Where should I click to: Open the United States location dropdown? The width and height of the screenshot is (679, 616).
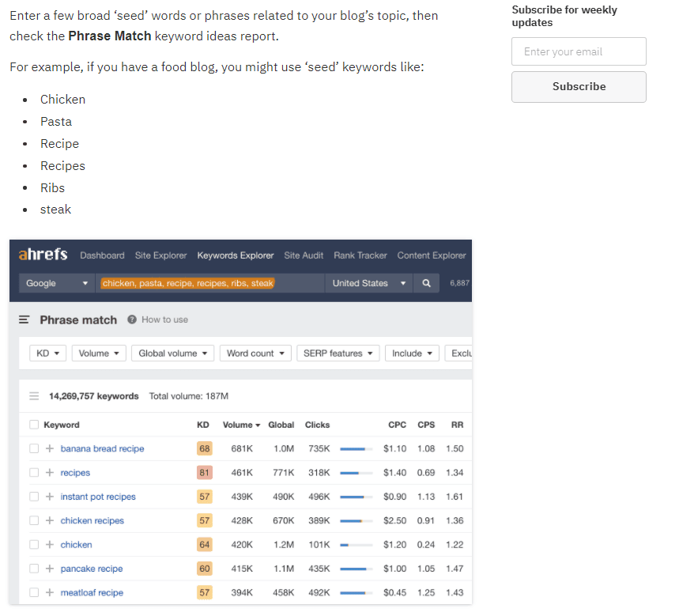click(368, 282)
